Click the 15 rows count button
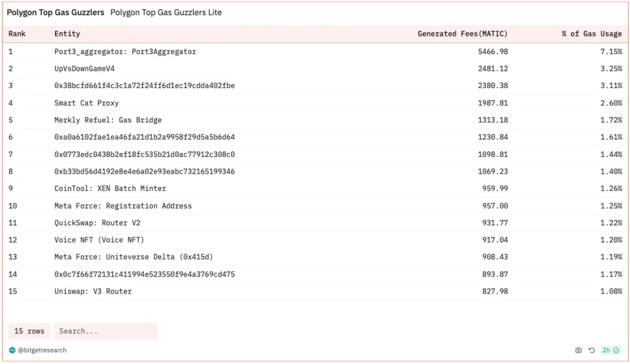 tap(30, 331)
